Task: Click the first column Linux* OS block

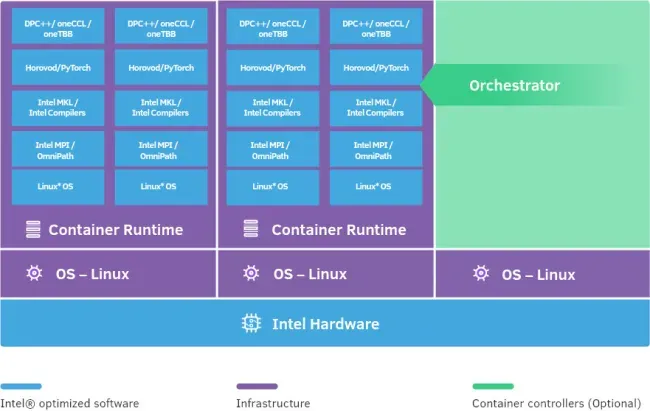Action: point(58,187)
